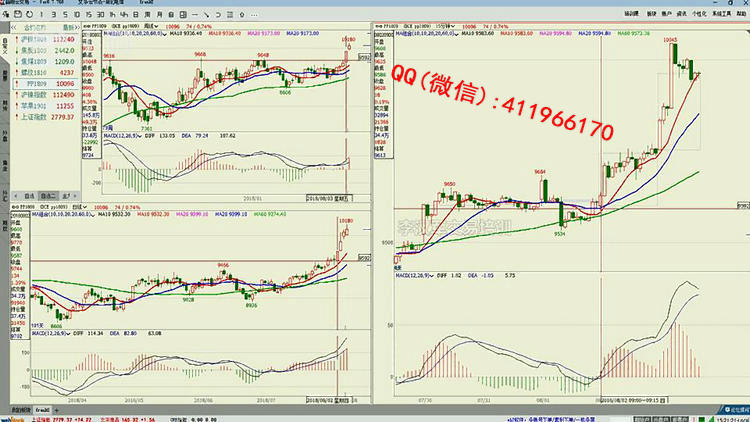Select the diagonal trend line drawing tool
This screenshot has width=750, height=422.
pos(206,14)
